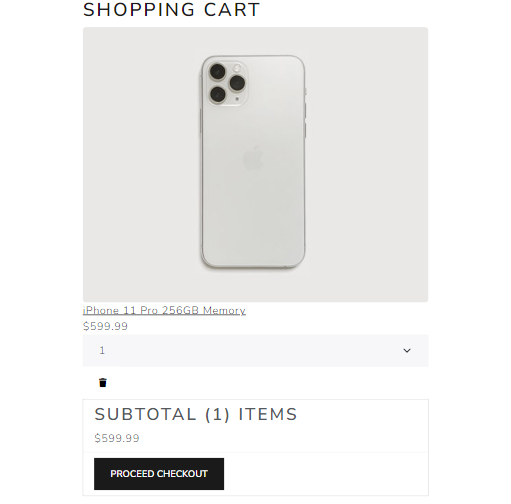This screenshot has height=504, width=511.
Task: Click the right-side camera lens on the iPhone
Action: (x=237, y=83)
